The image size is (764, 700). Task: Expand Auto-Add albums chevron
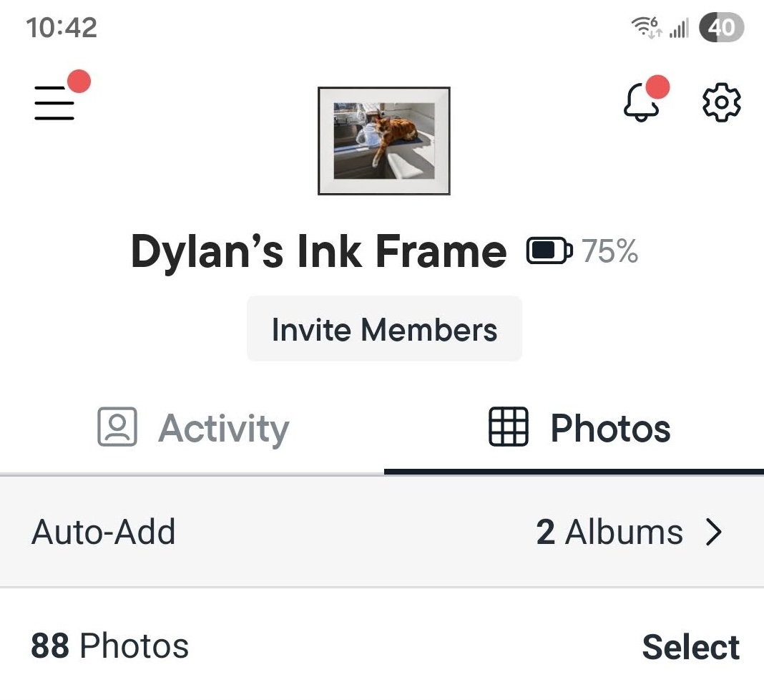point(713,533)
